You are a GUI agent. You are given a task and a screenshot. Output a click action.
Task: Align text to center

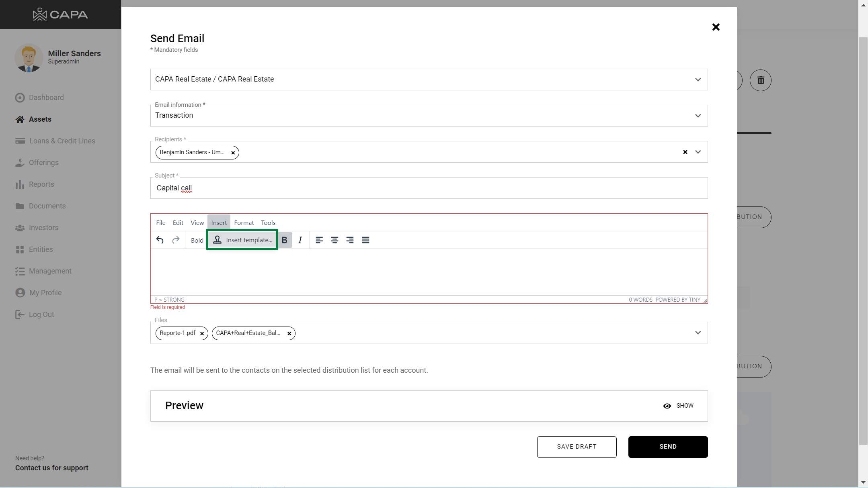pyautogui.click(x=334, y=240)
